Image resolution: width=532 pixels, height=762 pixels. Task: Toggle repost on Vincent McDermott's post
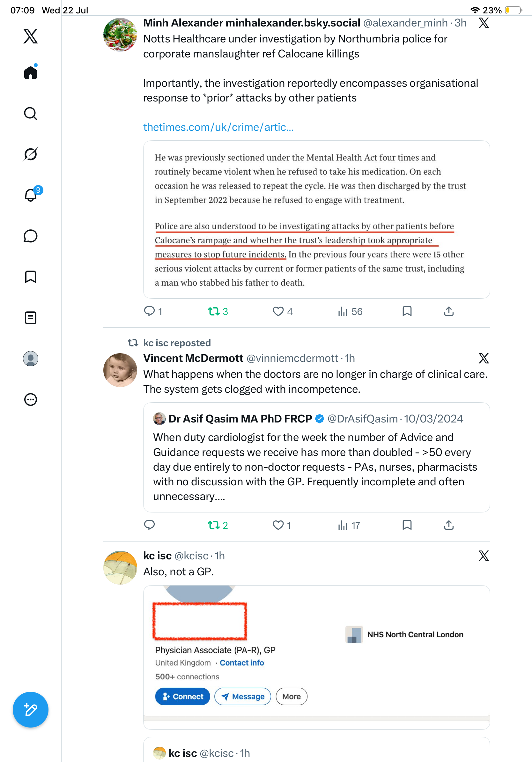click(x=218, y=525)
